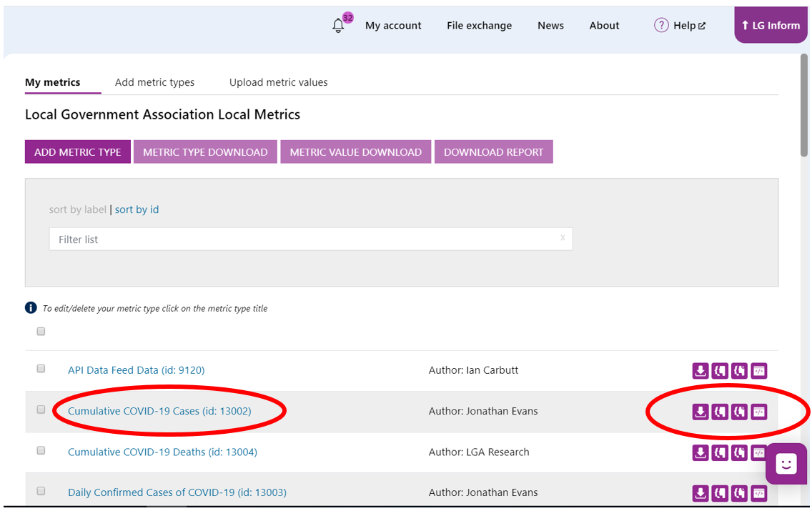Clear the filter with the x icon
Image resolution: width=812 pixels, height=511 pixels.
tap(563, 238)
